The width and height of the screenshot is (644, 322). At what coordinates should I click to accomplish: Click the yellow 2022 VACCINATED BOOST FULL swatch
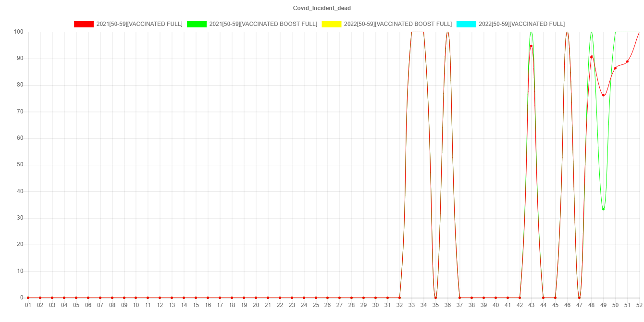point(331,24)
